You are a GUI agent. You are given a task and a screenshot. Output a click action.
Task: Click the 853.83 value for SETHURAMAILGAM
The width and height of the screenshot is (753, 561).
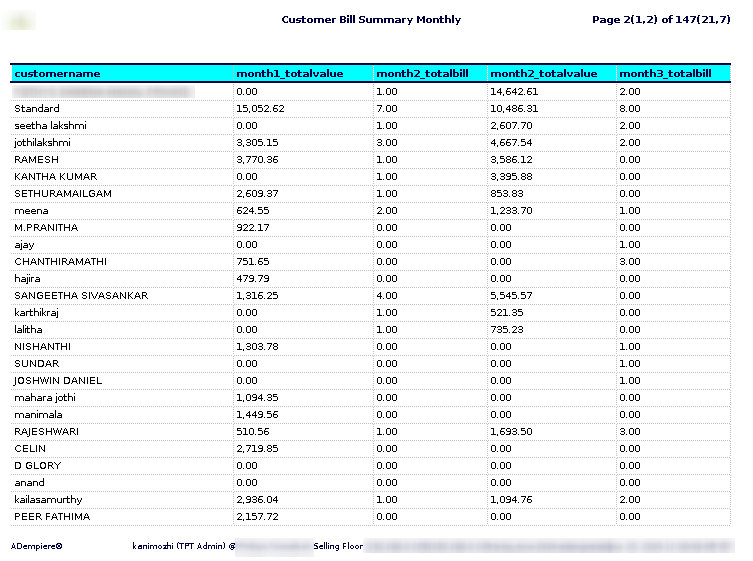click(507, 194)
